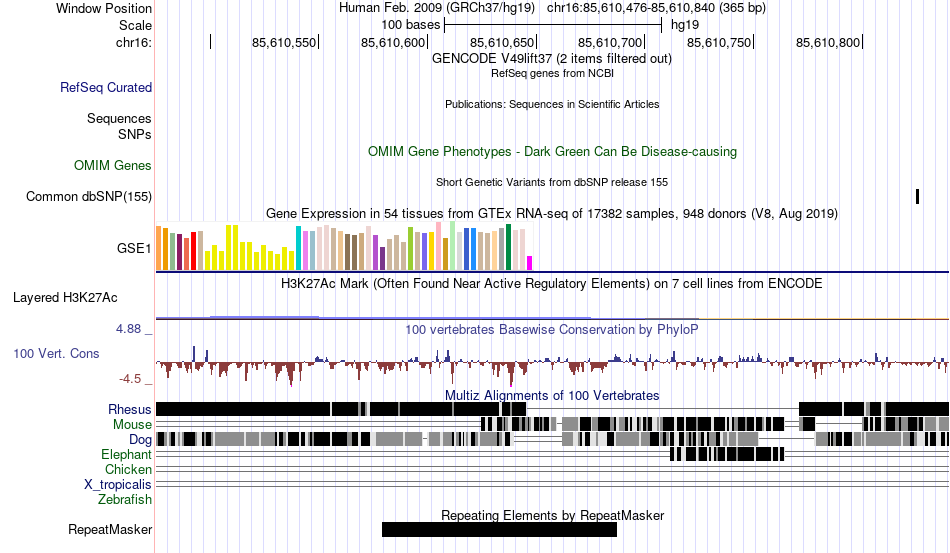Select the Mouse alignment row label
Image resolution: width=950 pixels, height=553 pixels.
coord(132,425)
